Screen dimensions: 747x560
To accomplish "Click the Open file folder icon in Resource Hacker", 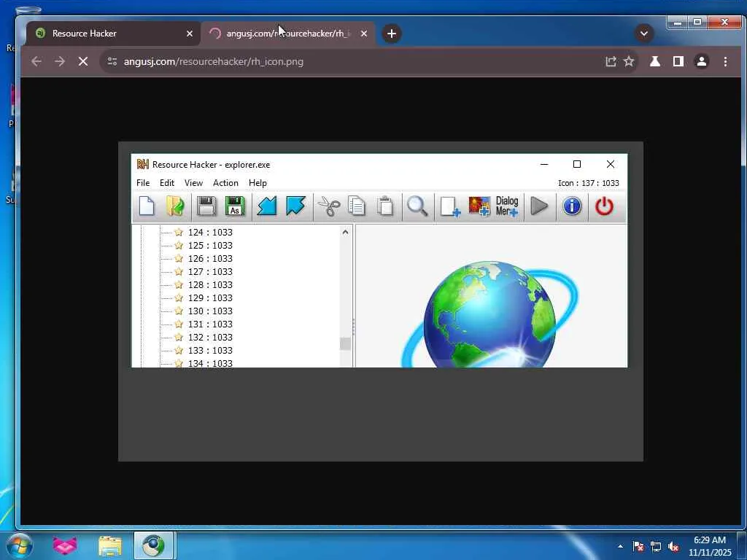I will pyautogui.click(x=175, y=206).
